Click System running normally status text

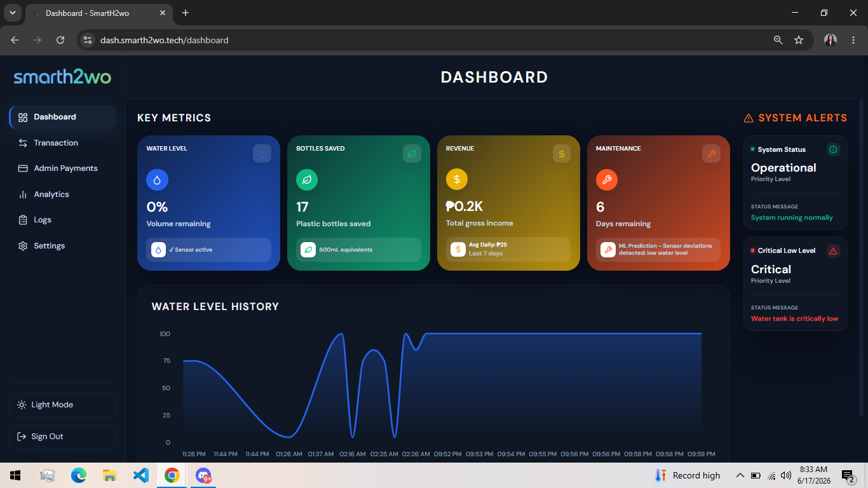coord(792,217)
